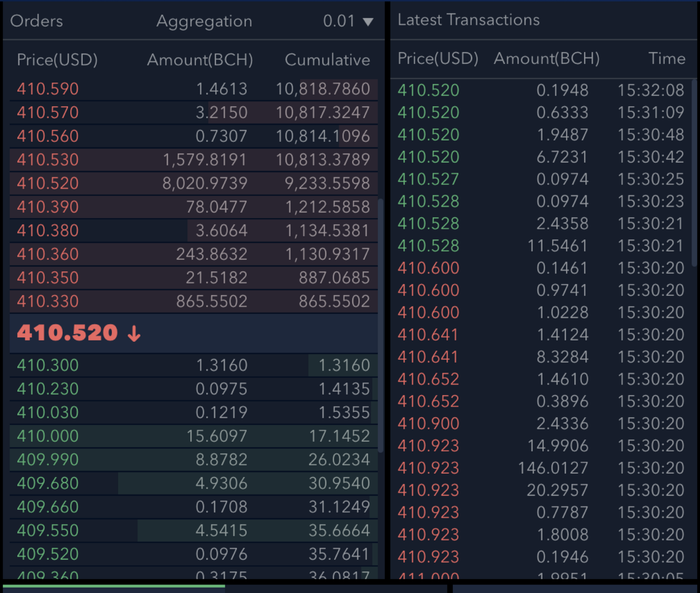Screen dimensions: 700x593
Task: Click cumulative value 10,818.7860
Action: pyautogui.click(x=323, y=89)
